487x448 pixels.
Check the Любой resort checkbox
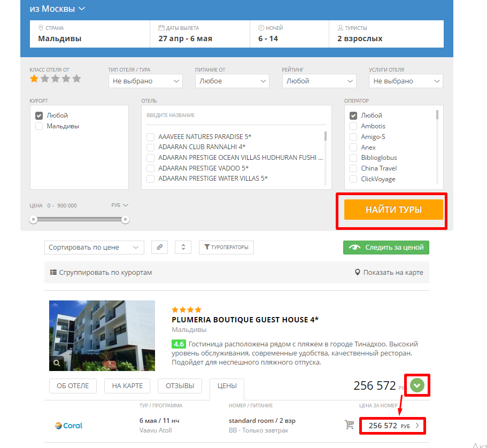tap(39, 115)
